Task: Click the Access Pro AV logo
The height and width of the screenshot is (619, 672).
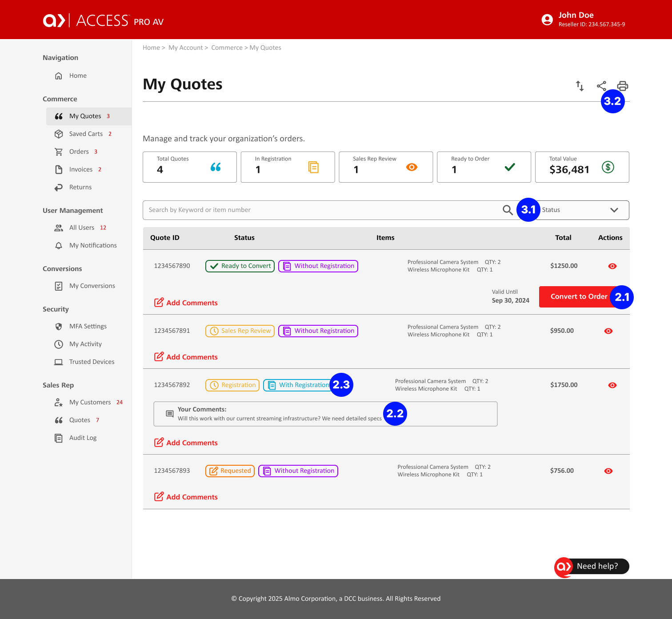Action: pyautogui.click(x=103, y=20)
